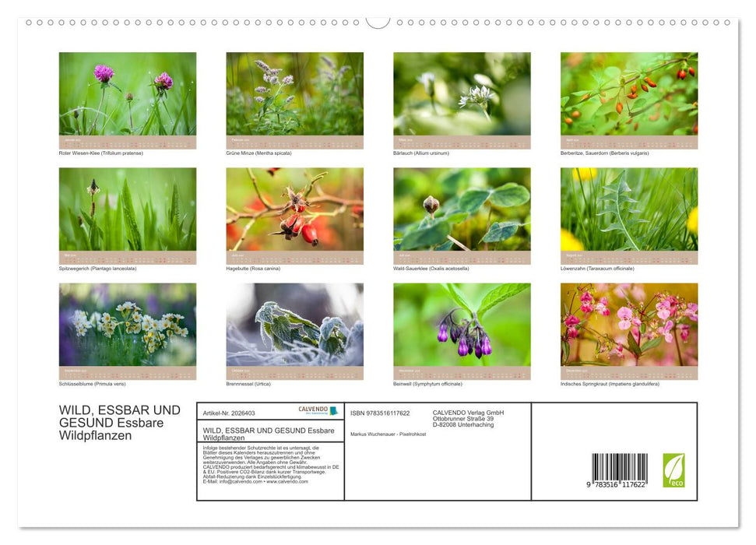The image size is (756, 545).
Task: Expand the Roter Wiesen-Klee caption
Action: coord(102,153)
